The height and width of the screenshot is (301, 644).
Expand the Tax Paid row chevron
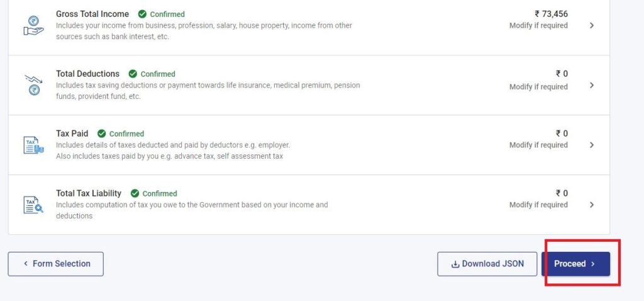tap(591, 145)
